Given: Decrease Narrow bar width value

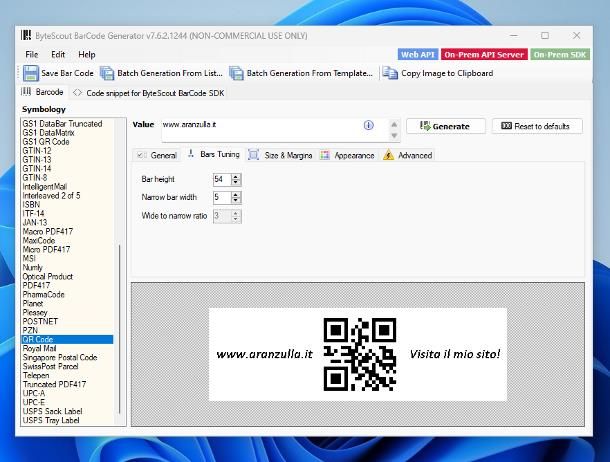Looking at the screenshot, I should click(x=236, y=200).
